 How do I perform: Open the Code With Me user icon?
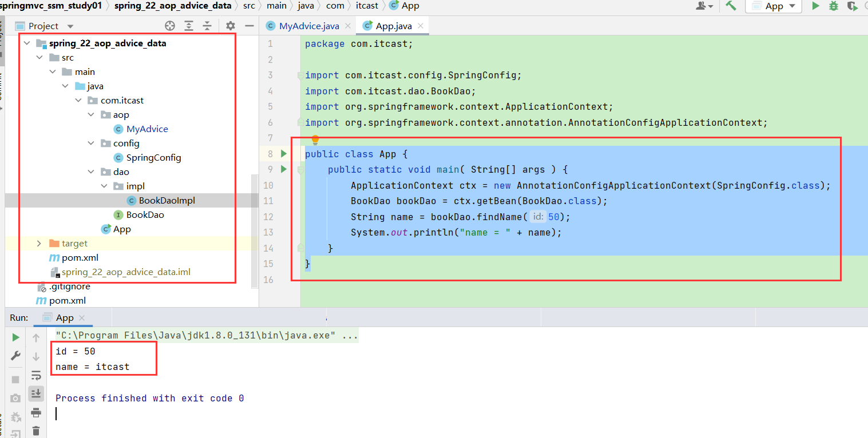pos(704,6)
